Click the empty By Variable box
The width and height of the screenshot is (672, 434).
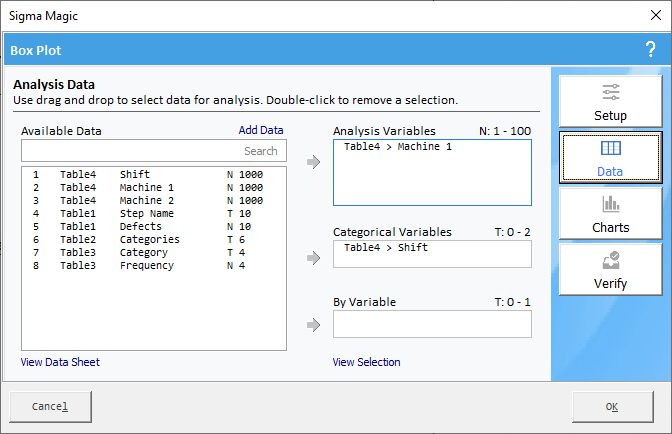pyautogui.click(x=432, y=324)
